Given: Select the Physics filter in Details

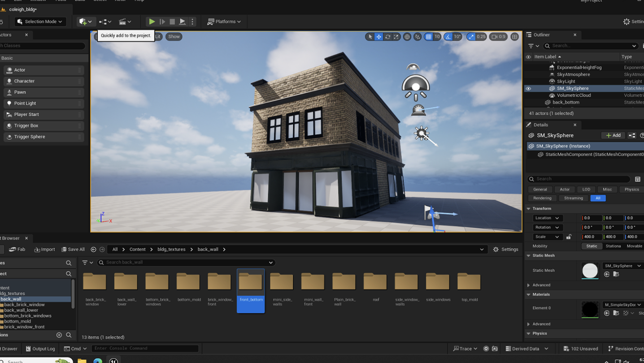Looking at the screenshot, I should click(631, 190).
